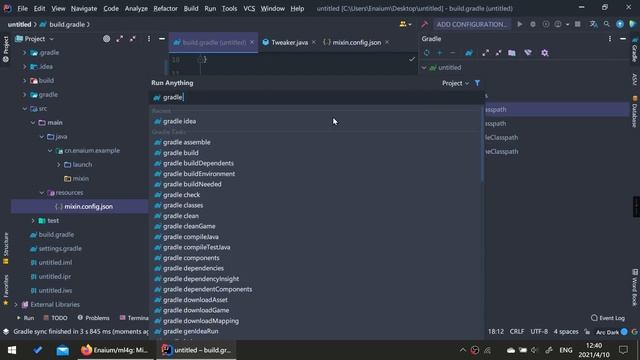The height and width of the screenshot is (360, 640).
Task: Run gradle build from the list
Action: [316, 153]
